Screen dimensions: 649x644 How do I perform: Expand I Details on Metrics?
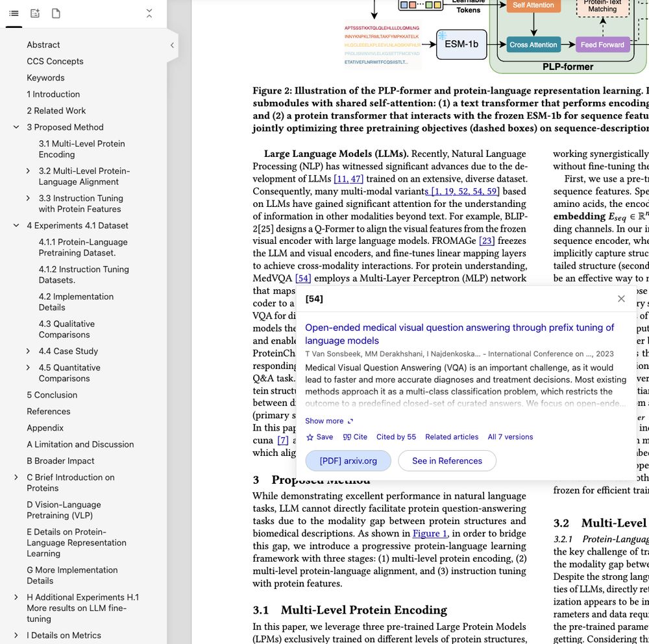click(16, 636)
